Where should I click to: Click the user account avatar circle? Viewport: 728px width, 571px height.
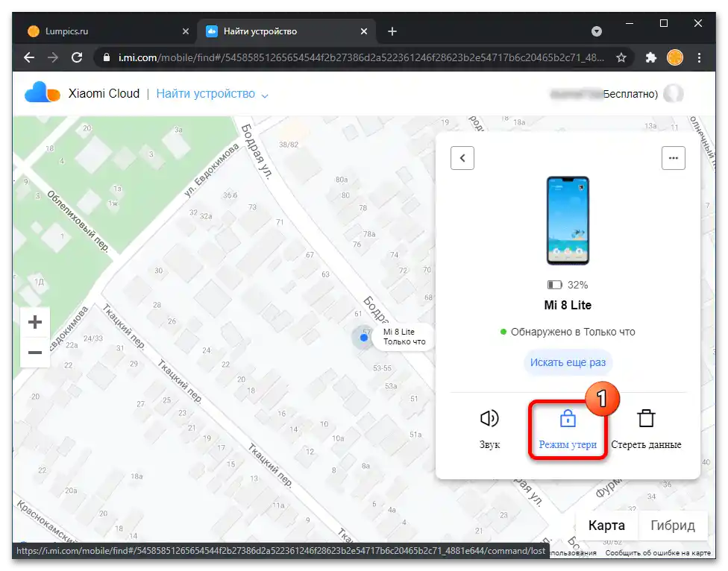point(674,94)
